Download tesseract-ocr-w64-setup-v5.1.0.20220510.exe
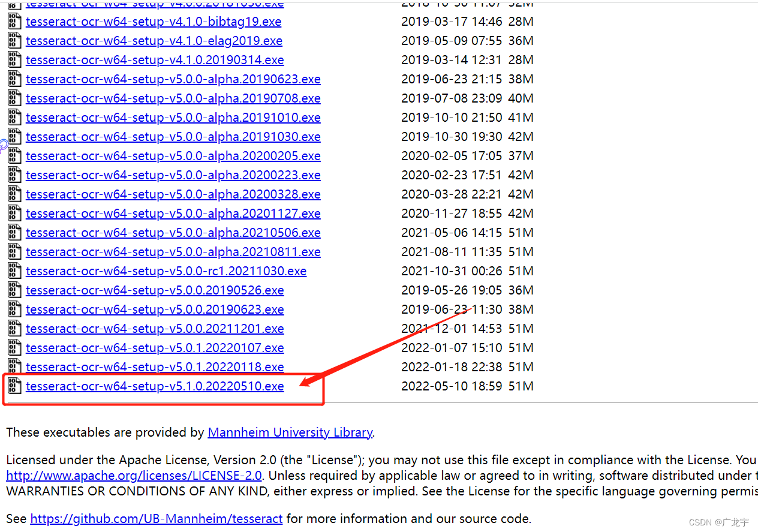Screen dimensions: 758x532 [x=155, y=386]
